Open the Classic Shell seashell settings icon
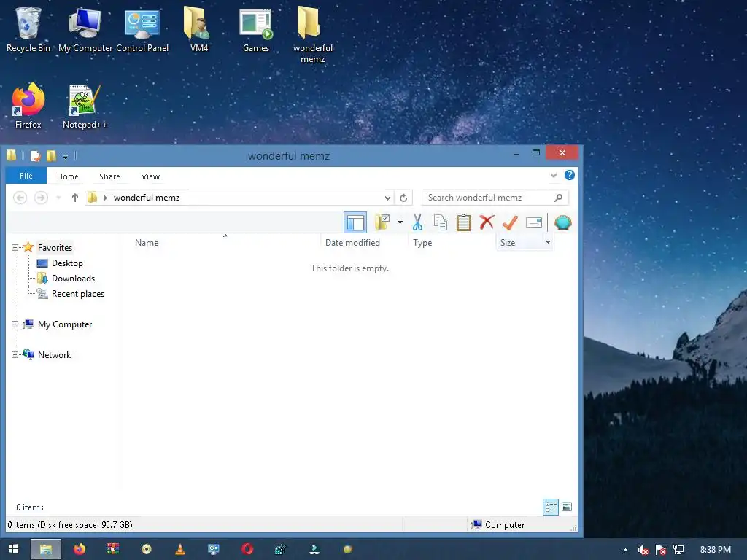 (562, 222)
